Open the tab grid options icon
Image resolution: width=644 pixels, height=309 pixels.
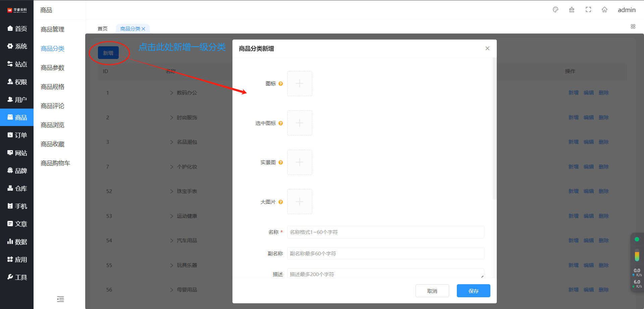click(x=633, y=26)
